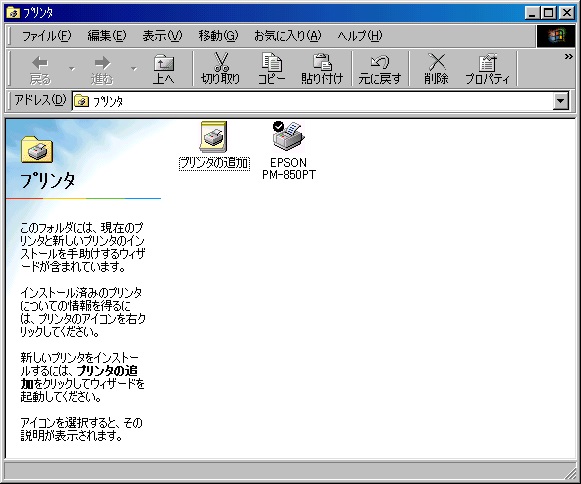Show more toolbar buttons via the chevron
The height and width of the screenshot is (484, 581).
pyautogui.click(x=568, y=57)
